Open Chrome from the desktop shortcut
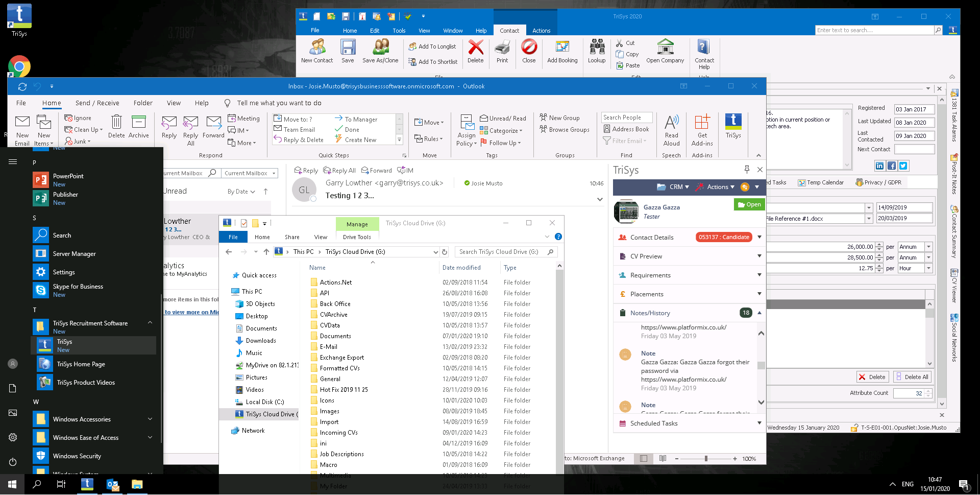This screenshot has height=495, width=980. point(19,66)
